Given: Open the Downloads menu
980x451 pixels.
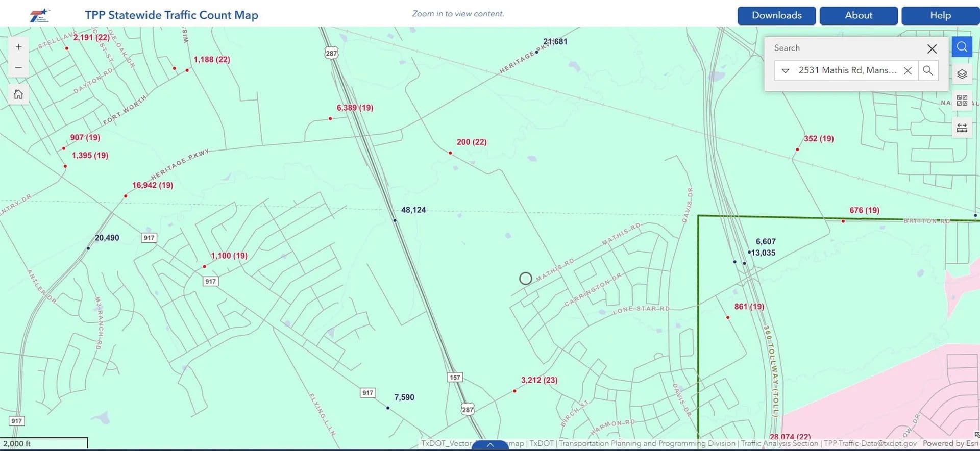Looking at the screenshot, I should pos(776,15).
